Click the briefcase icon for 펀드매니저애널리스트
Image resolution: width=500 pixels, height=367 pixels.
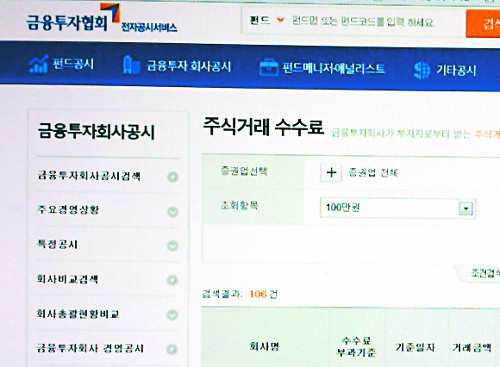(x=268, y=67)
